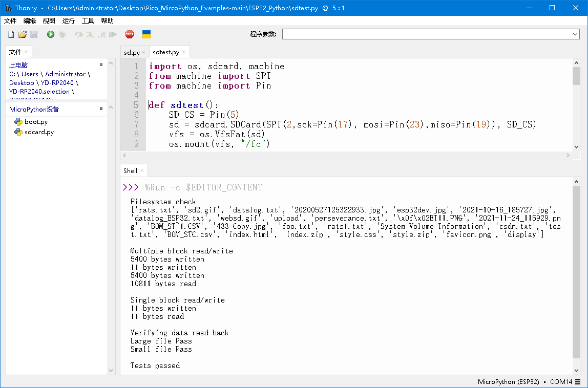
Task: Open a file using the folder icon
Action: point(23,34)
